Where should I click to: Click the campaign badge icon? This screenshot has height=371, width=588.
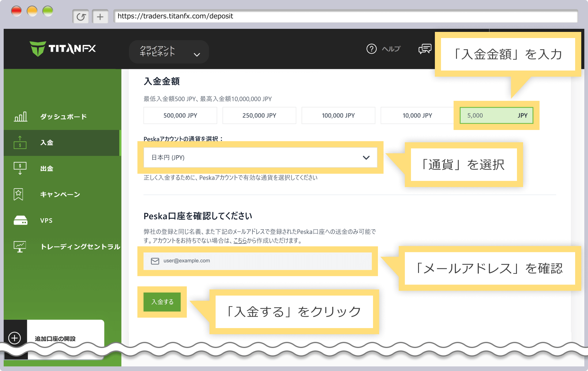click(x=18, y=194)
